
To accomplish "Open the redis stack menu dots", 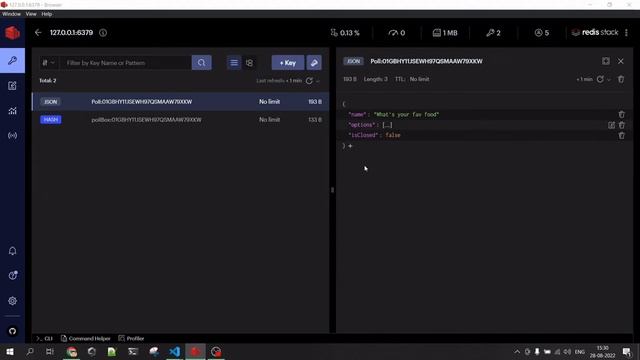I will pos(626,33).
